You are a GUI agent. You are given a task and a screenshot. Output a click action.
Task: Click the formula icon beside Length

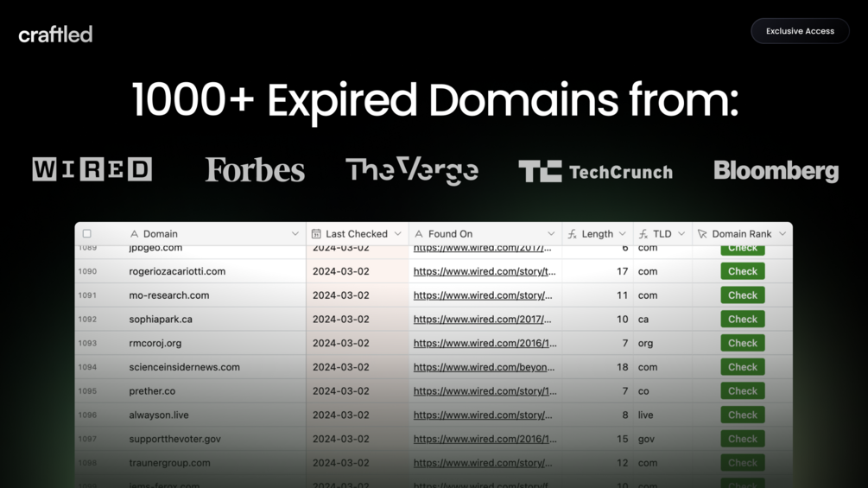pyautogui.click(x=573, y=234)
